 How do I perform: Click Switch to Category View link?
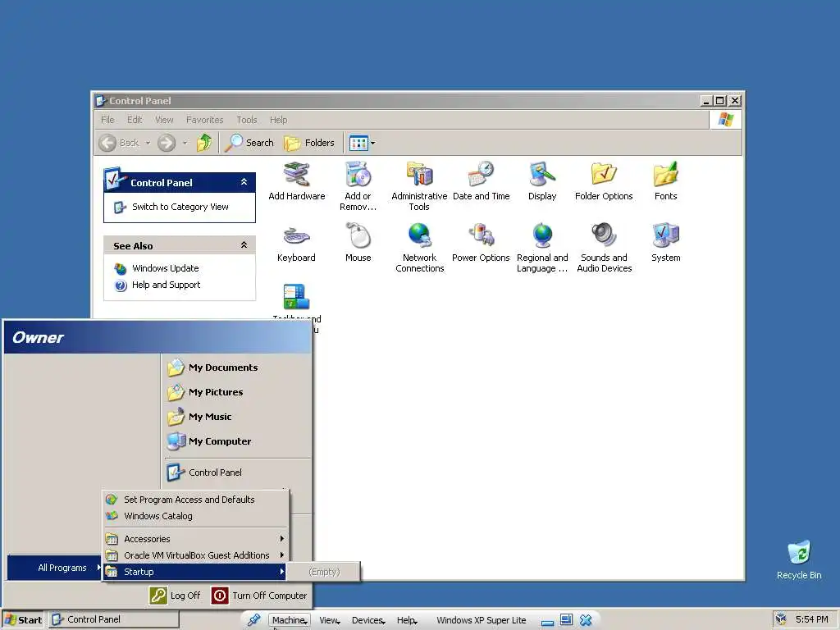point(171,207)
